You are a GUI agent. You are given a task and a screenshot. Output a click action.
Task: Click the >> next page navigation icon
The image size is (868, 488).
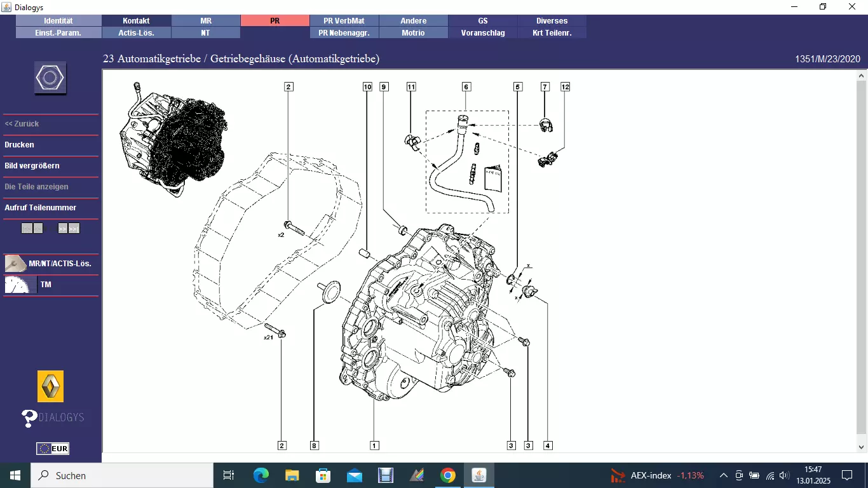pyautogui.click(x=63, y=228)
